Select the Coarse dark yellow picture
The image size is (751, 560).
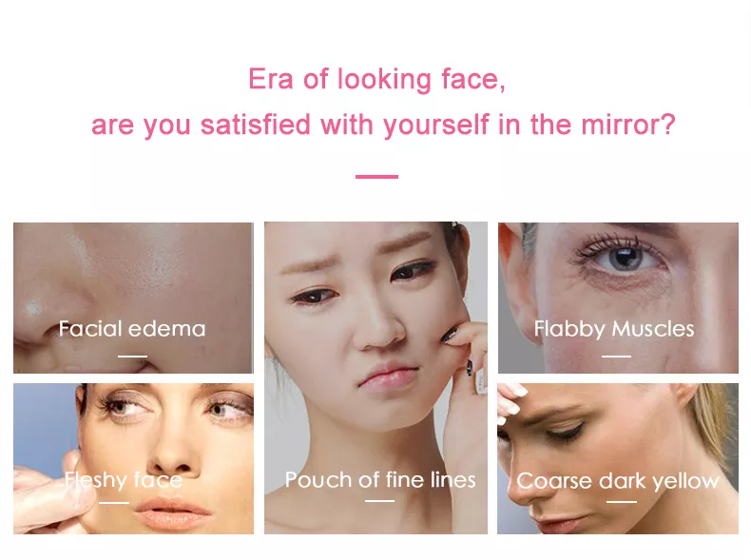618,458
